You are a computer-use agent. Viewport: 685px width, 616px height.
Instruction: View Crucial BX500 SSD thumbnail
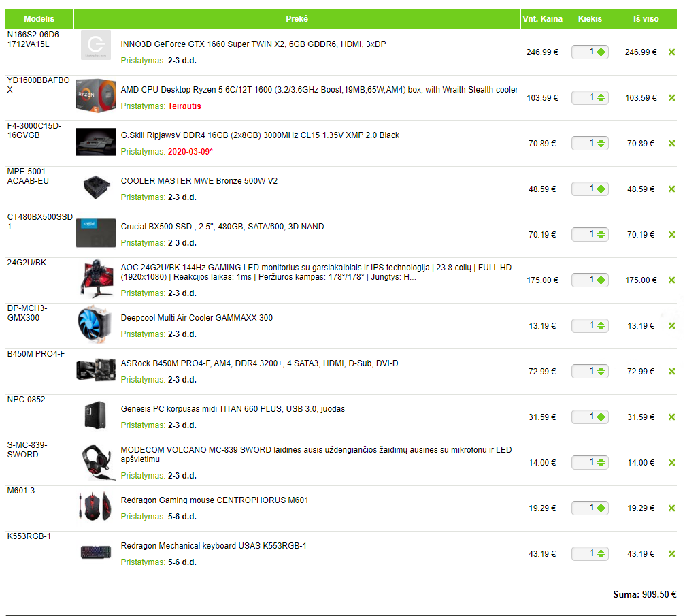point(96,233)
